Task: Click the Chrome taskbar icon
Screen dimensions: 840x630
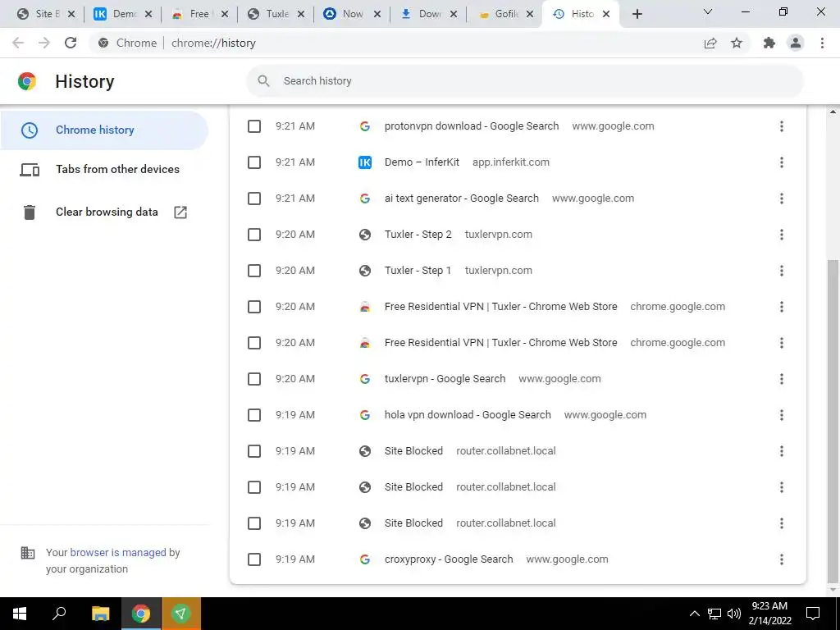Action: [141, 614]
